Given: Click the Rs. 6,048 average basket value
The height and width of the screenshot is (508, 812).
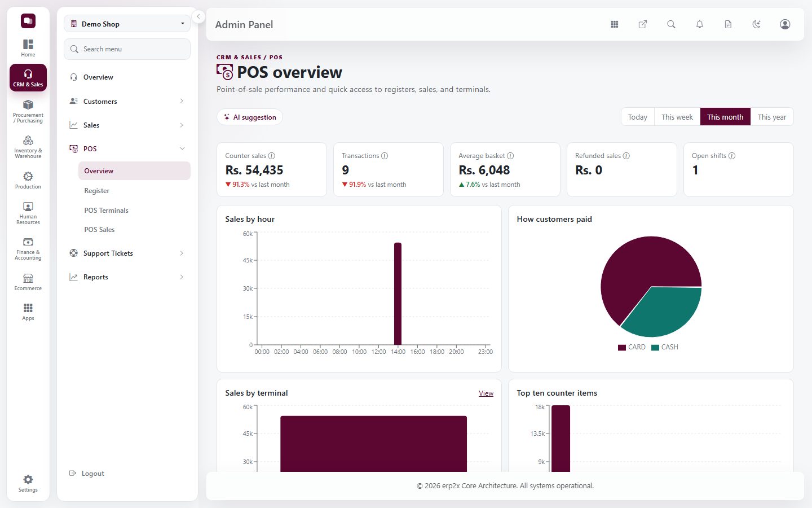Looking at the screenshot, I should coord(484,170).
